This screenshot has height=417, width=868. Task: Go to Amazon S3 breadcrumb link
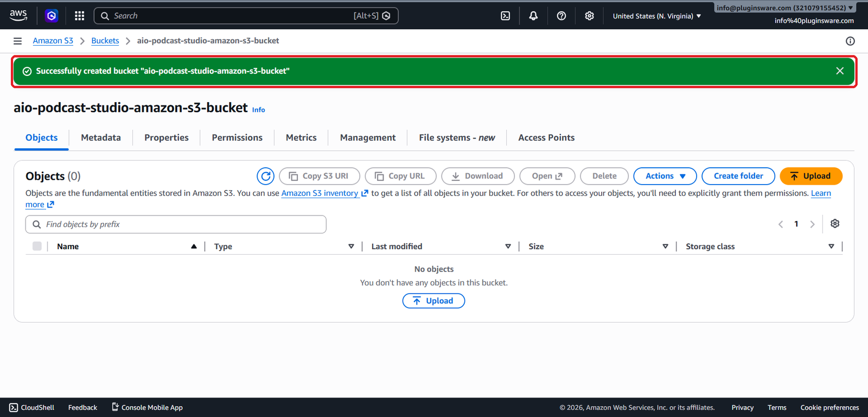(53, 41)
